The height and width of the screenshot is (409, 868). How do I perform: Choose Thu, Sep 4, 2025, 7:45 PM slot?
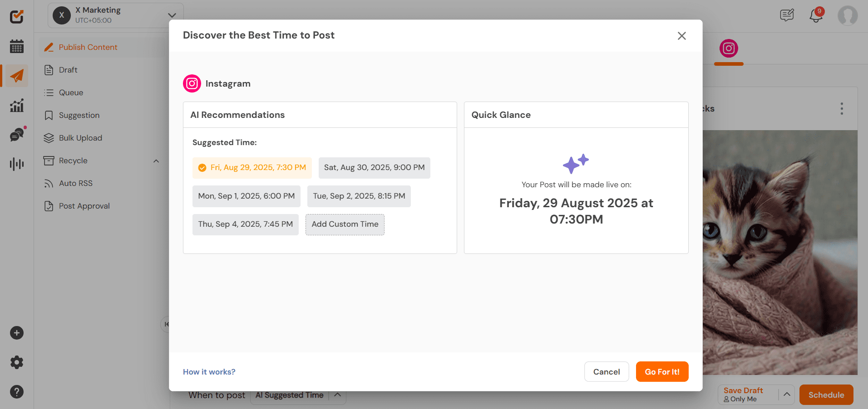[245, 224]
